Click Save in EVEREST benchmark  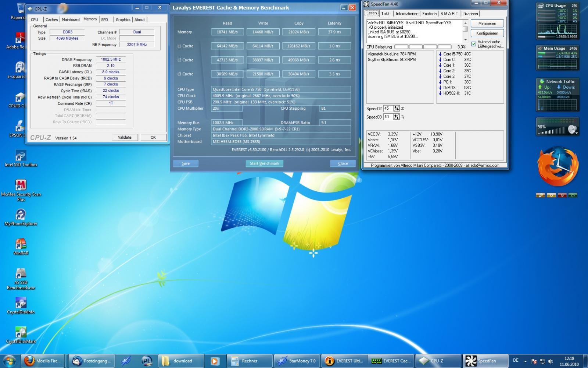coord(186,163)
